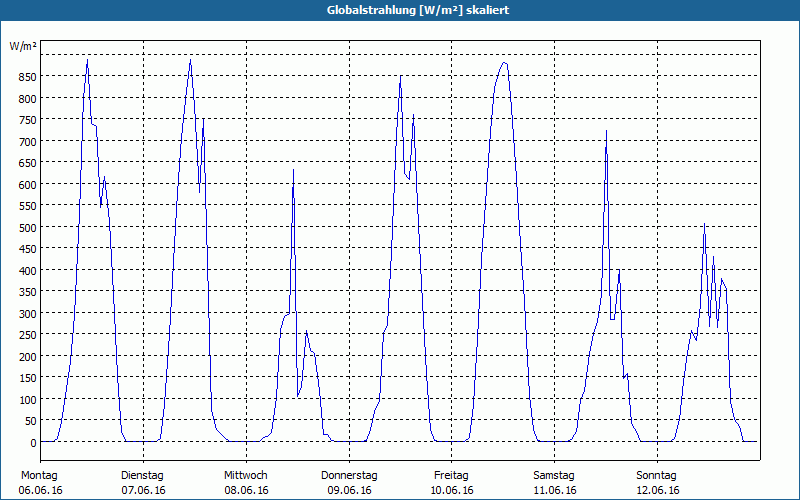
Task: Click the date 06.06.16
Action: 40,490
